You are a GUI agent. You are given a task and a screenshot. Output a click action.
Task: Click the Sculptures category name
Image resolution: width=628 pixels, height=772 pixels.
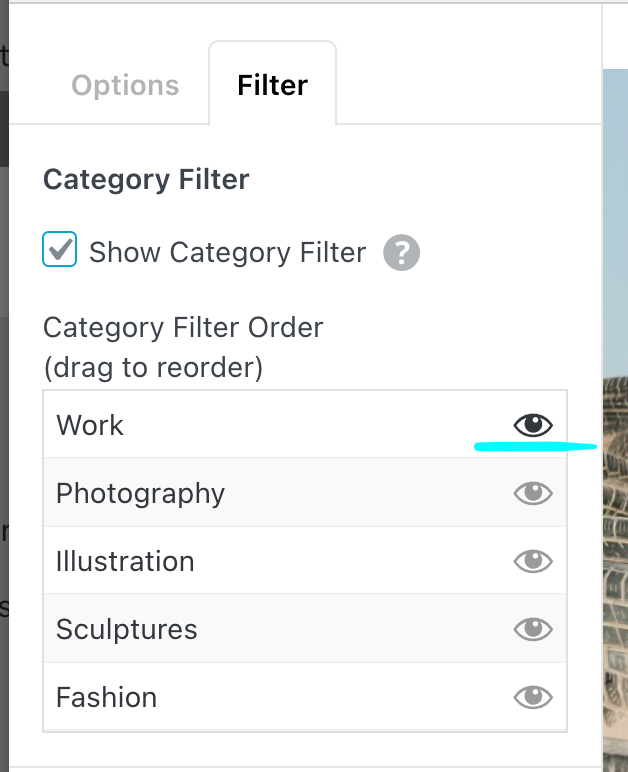coord(127,629)
